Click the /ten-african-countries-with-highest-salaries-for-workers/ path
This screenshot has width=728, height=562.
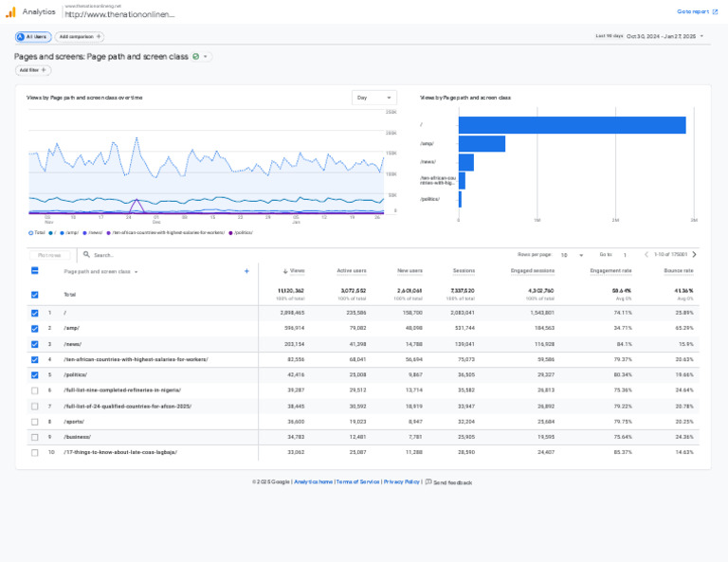coord(136,360)
